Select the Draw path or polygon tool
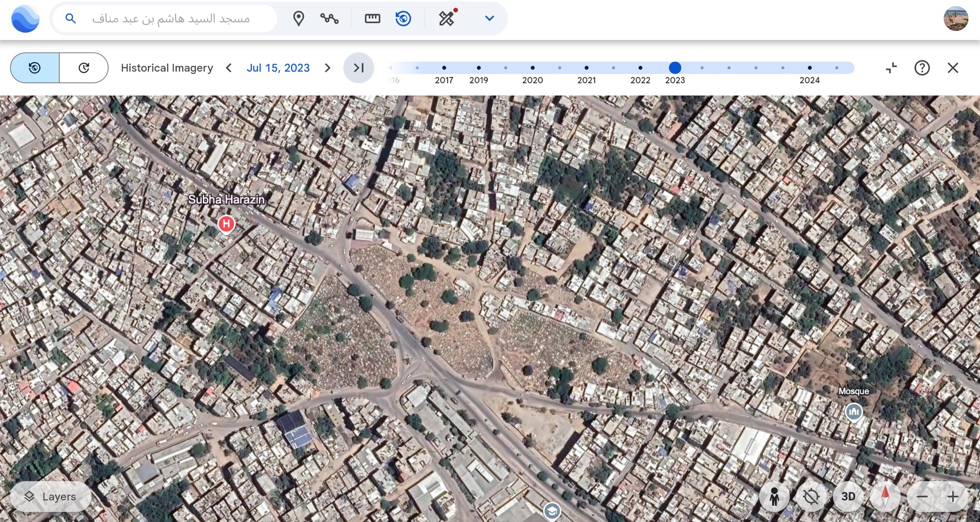Screen dimensions: 980x522 tap(329, 19)
